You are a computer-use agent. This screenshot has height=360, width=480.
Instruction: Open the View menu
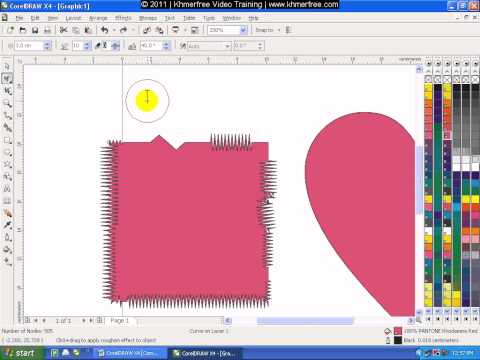[53, 18]
